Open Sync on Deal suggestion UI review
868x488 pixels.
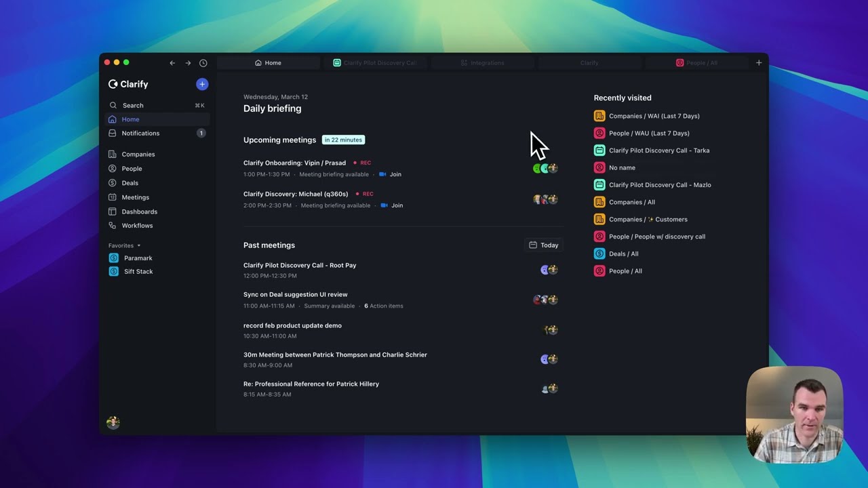(x=296, y=295)
